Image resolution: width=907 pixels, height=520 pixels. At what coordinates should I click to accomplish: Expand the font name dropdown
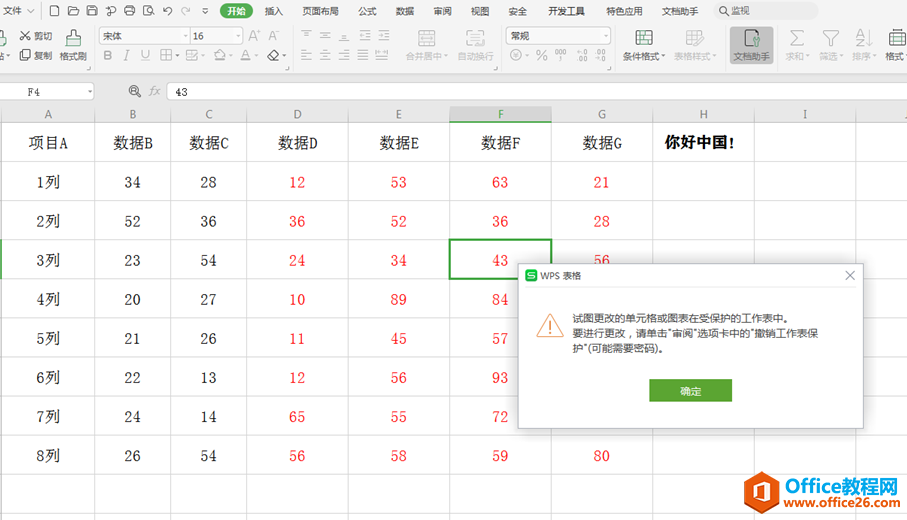186,36
